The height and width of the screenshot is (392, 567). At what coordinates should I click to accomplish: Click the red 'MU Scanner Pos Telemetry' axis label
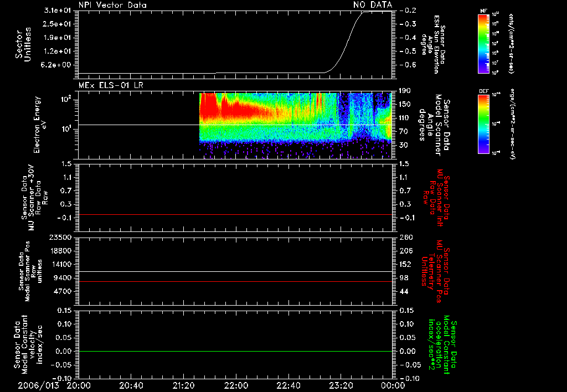(435, 271)
